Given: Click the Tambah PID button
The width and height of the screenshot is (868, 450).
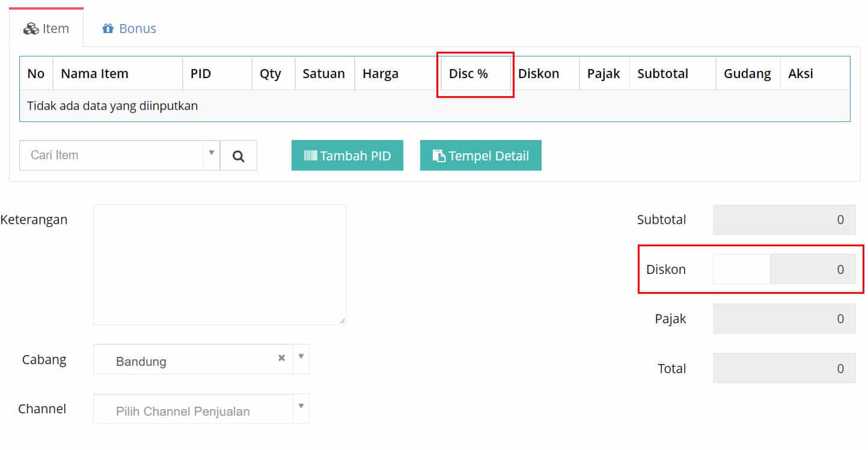Looking at the screenshot, I should click(347, 156).
